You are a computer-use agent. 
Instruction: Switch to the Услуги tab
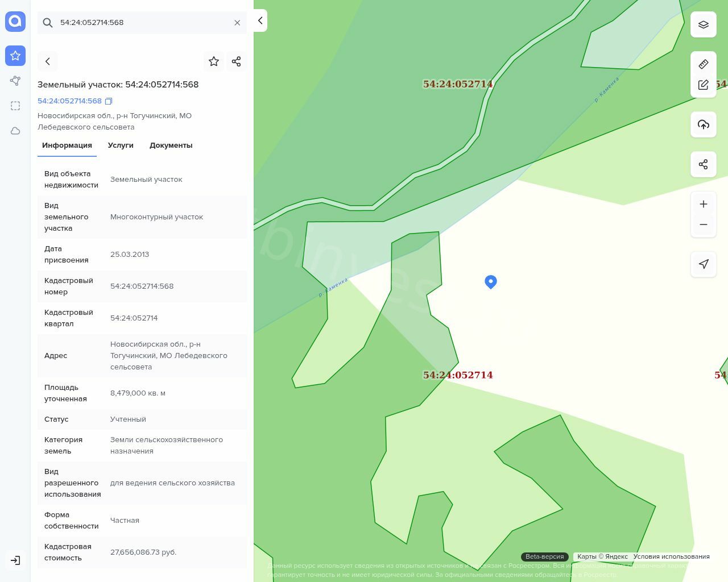[121, 145]
